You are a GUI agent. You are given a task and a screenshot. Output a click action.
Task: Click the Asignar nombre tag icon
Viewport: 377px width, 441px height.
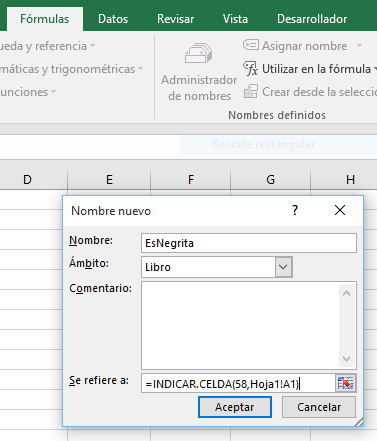251,45
